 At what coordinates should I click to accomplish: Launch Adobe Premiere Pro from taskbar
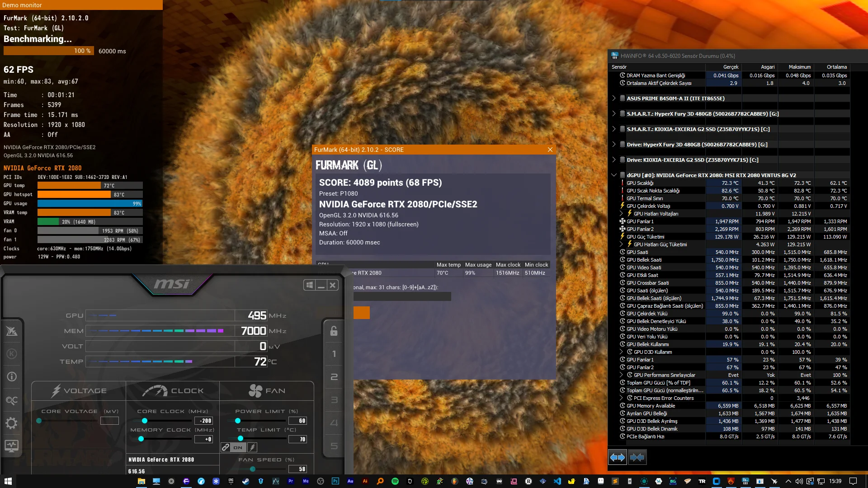coord(291,481)
